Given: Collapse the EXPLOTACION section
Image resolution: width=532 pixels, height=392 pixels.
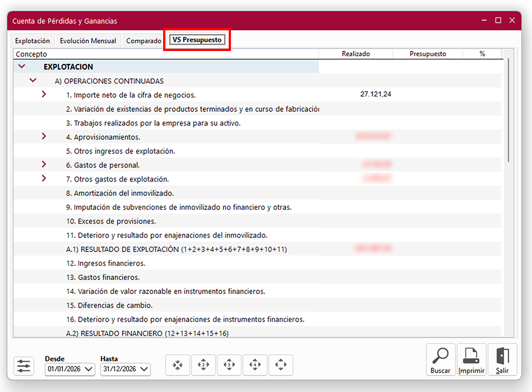Looking at the screenshot, I should [x=22, y=66].
